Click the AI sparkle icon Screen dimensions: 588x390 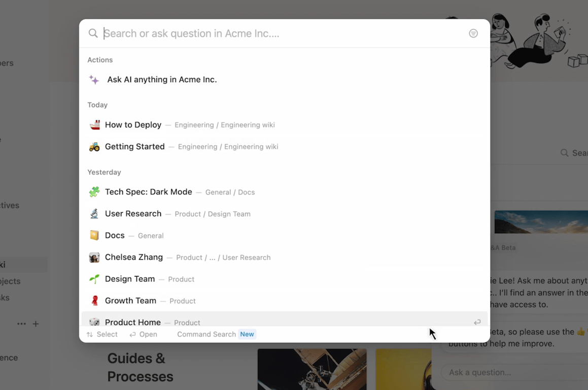click(94, 80)
